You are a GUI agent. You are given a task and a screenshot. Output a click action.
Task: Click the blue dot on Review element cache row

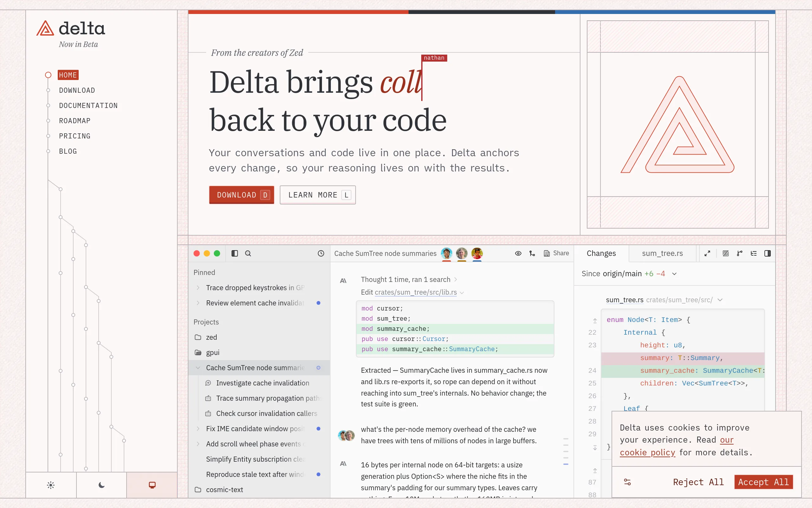click(x=318, y=303)
